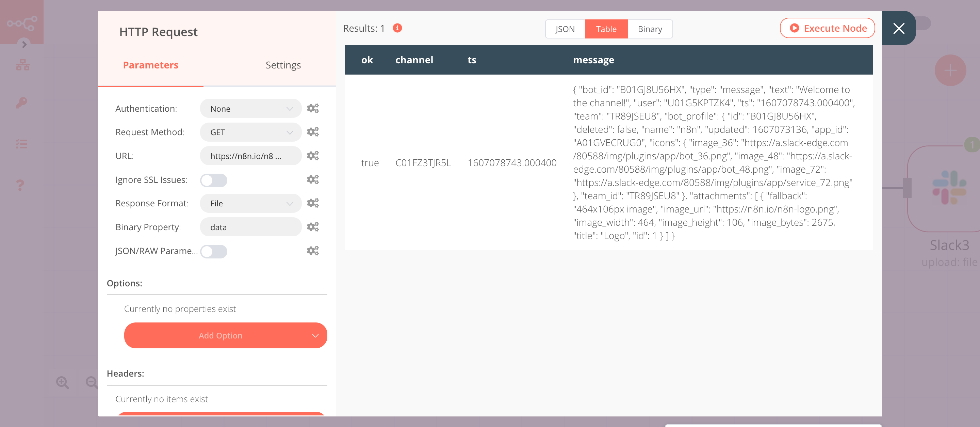Click the Add Option button

(x=225, y=335)
